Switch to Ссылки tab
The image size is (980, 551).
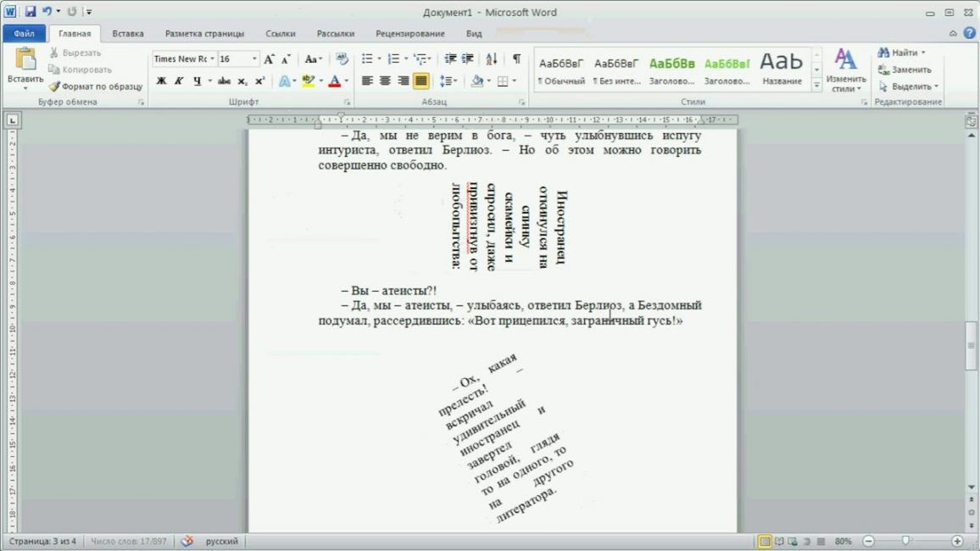coord(280,34)
